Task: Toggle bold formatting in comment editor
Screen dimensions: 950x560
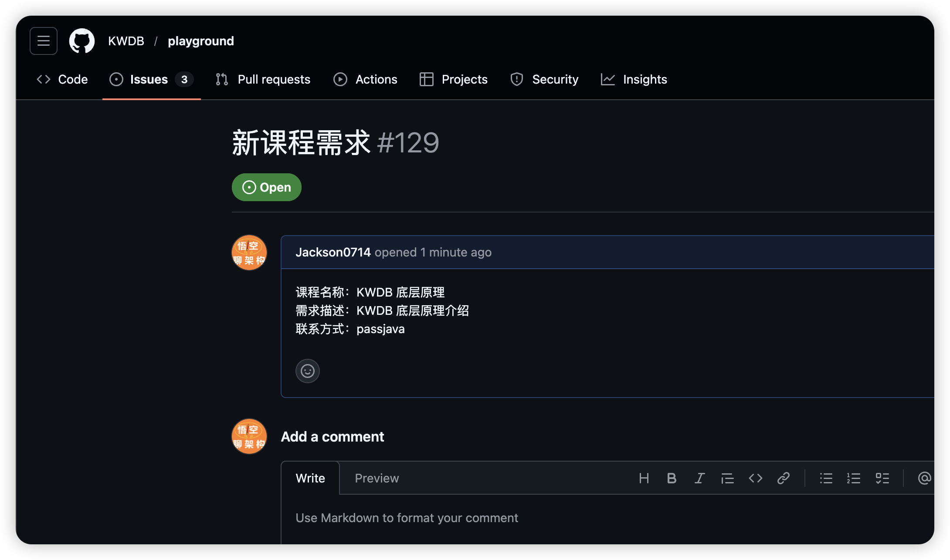Action: [672, 478]
